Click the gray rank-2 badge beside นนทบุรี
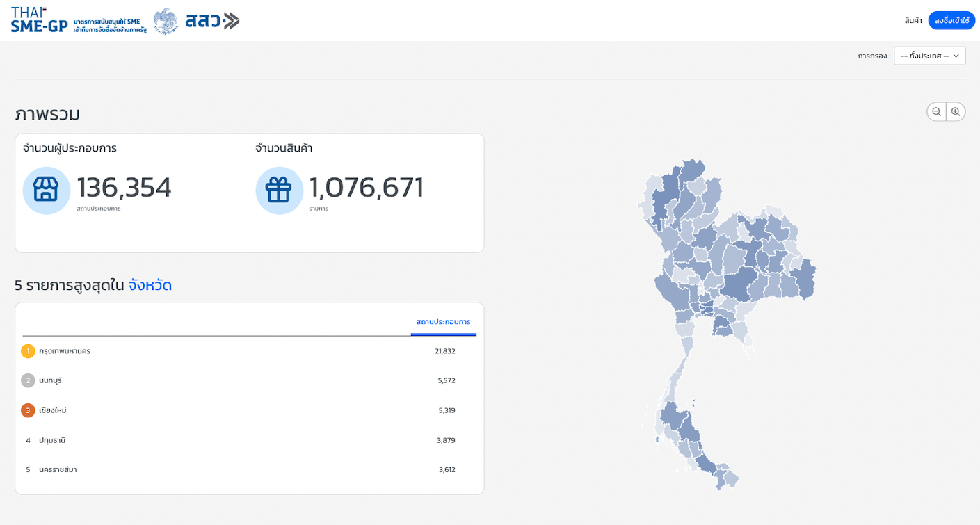Viewport: 980px width, 525px height. [x=28, y=380]
